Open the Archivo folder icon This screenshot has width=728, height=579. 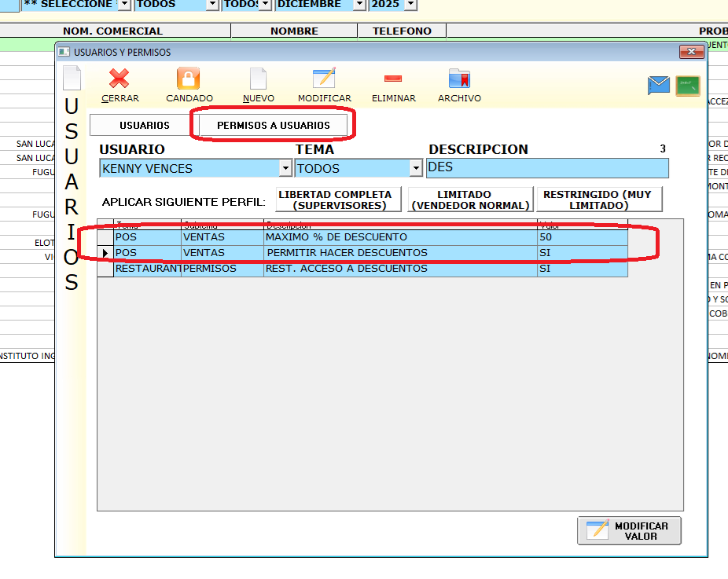[459, 79]
